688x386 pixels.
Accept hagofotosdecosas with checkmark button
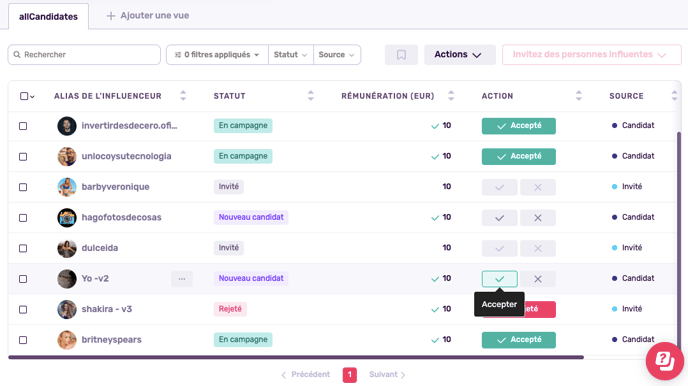499,218
